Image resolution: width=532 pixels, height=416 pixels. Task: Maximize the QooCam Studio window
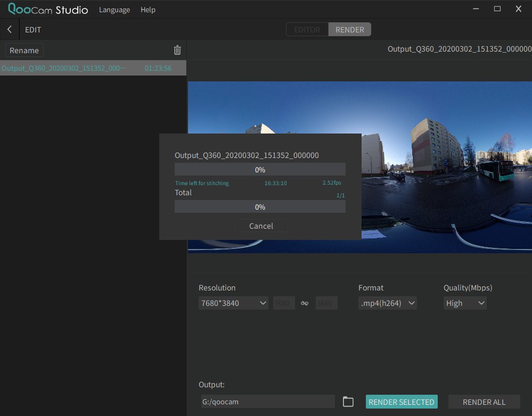pos(497,9)
